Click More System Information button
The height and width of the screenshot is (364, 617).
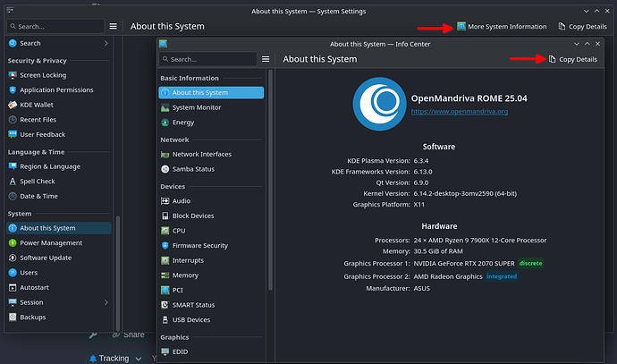pos(502,26)
